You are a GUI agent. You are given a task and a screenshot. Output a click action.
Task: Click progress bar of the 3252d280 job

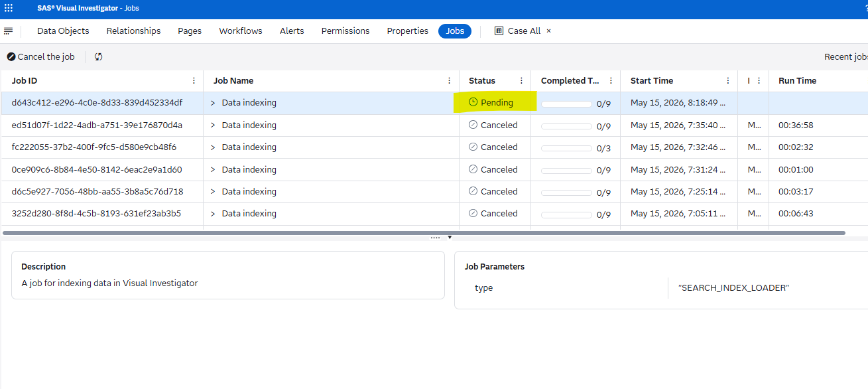coord(566,215)
